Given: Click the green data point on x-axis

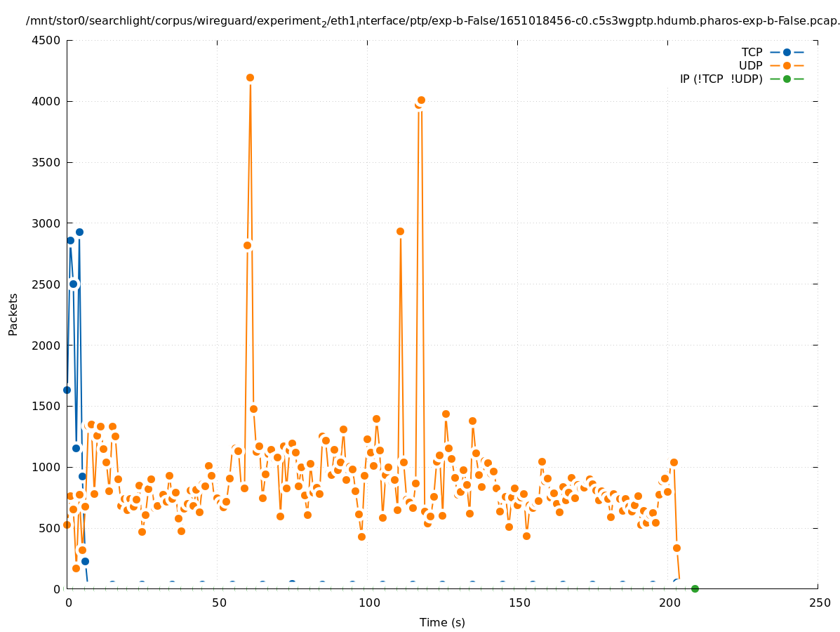Looking at the screenshot, I should pyautogui.click(x=695, y=588).
